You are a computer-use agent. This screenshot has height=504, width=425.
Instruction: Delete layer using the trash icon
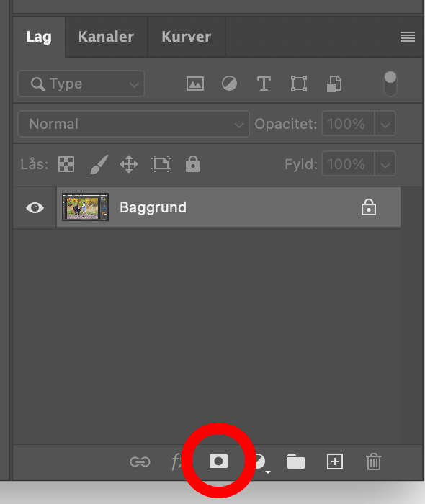pyautogui.click(x=374, y=462)
